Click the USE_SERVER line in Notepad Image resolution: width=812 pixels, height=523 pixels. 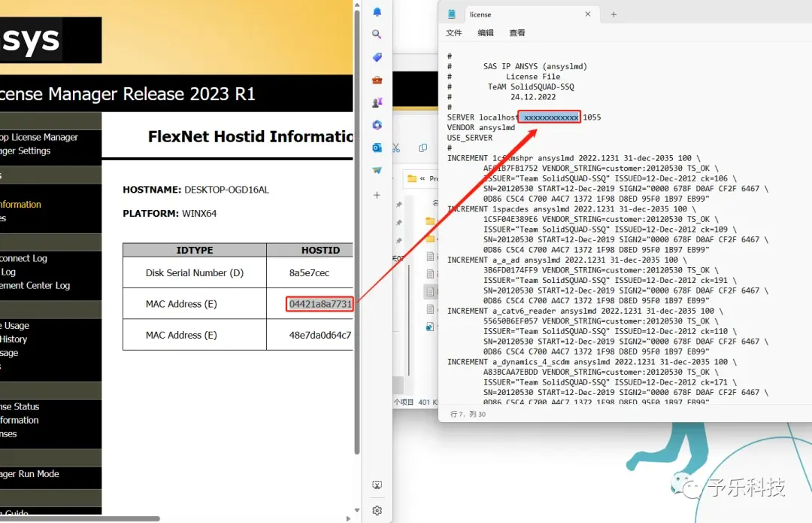pos(470,138)
